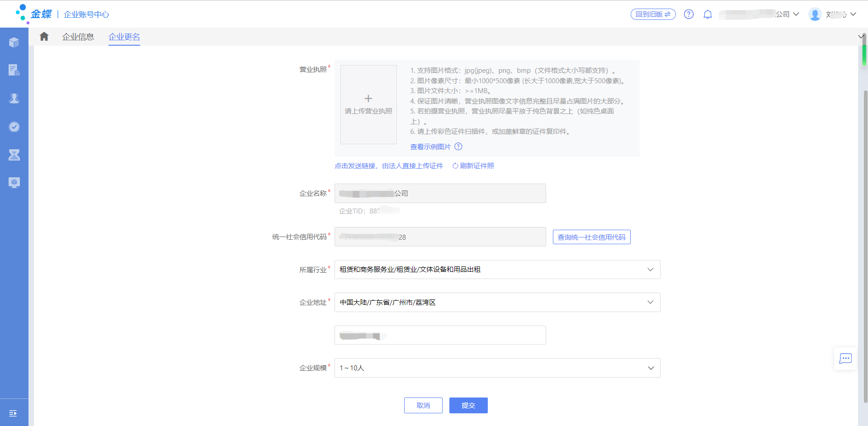Go to the home page icon
The height and width of the screenshot is (426, 868).
click(44, 37)
